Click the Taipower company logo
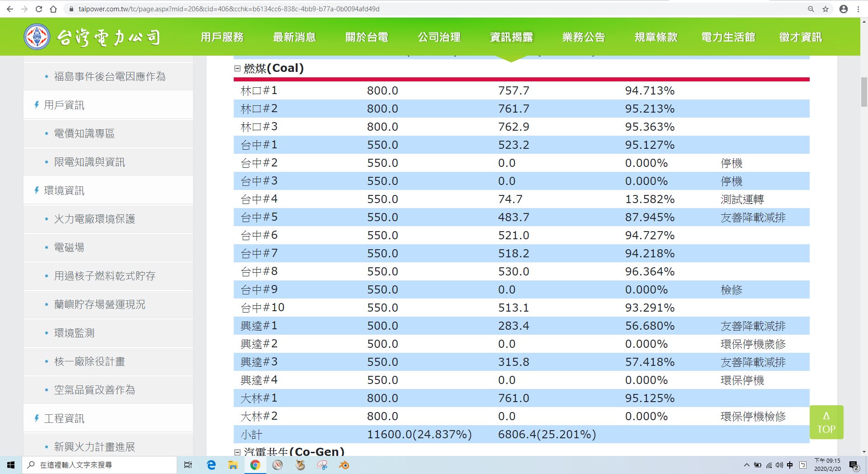The height and width of the screenshot is (474, 868). (x=92, y=37)
